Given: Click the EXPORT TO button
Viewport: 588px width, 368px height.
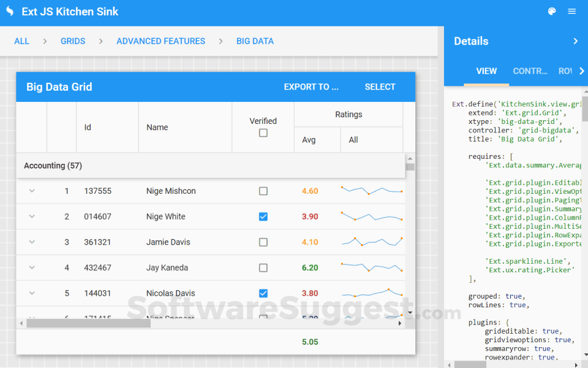Looking at the screenshot, I should coord(311,86).
